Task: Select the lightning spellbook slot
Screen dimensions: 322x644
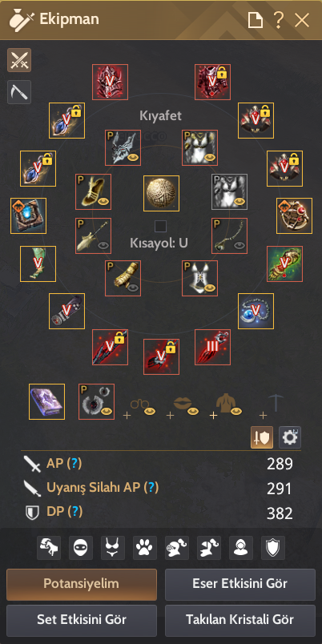Action: click(46, 401)
